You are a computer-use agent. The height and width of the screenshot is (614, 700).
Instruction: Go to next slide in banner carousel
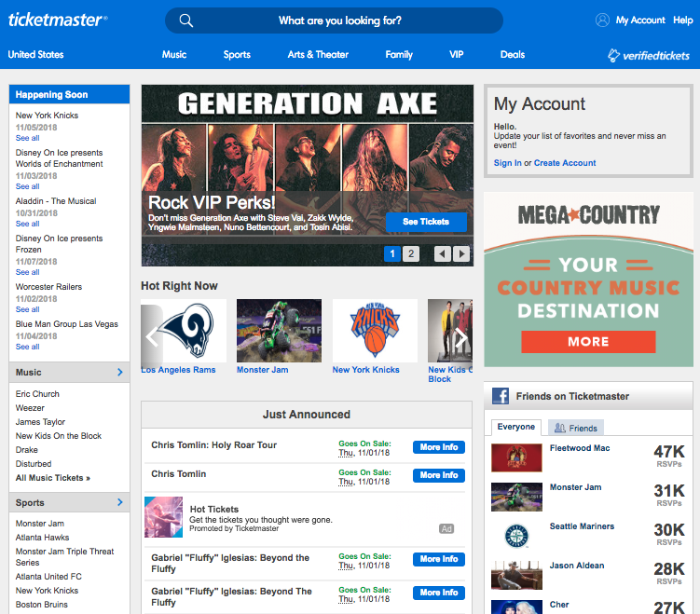461,254
